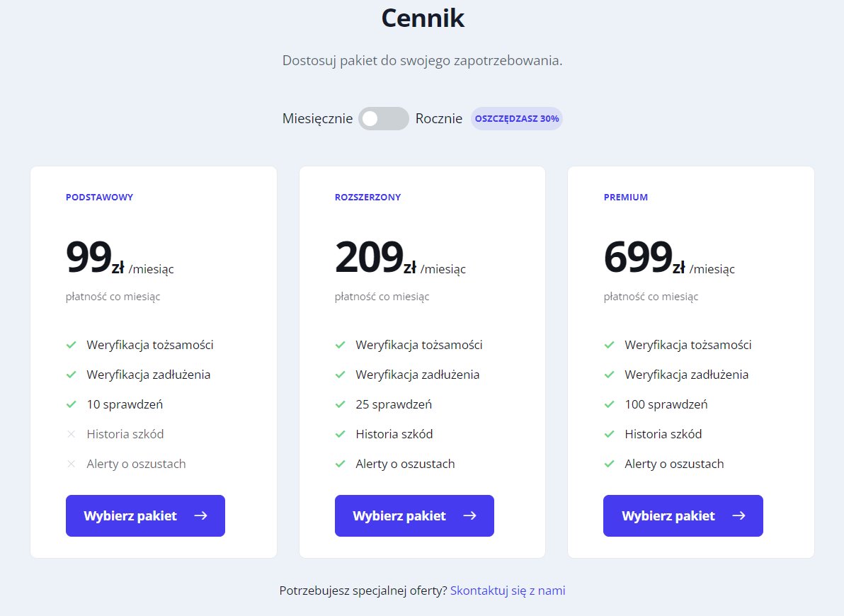
Task: Click the X icon beside Podstawowy's Alerty o oszustach
Action: 71,464
